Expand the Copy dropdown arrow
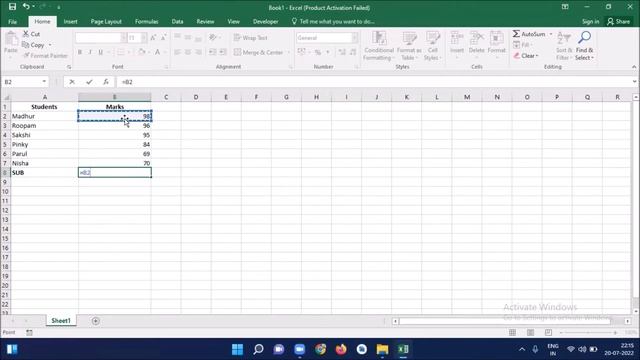This screenshot has height=360, width=640. point(50,45)
